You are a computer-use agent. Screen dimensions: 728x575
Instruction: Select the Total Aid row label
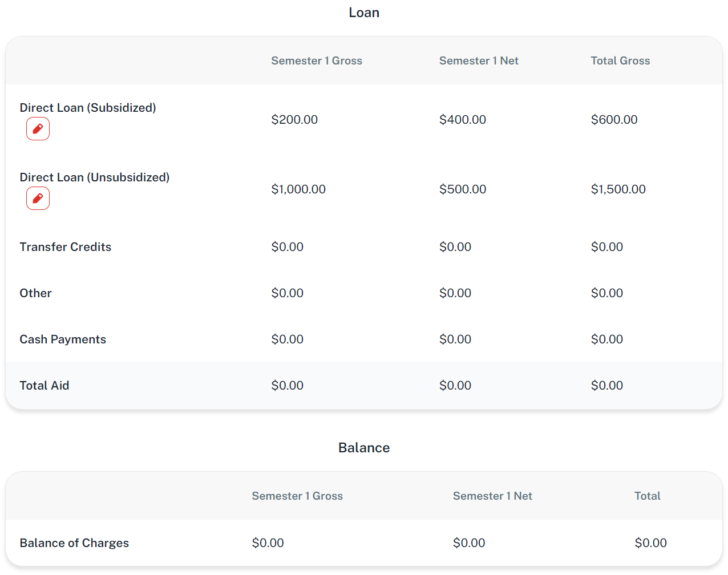(45, 386)
